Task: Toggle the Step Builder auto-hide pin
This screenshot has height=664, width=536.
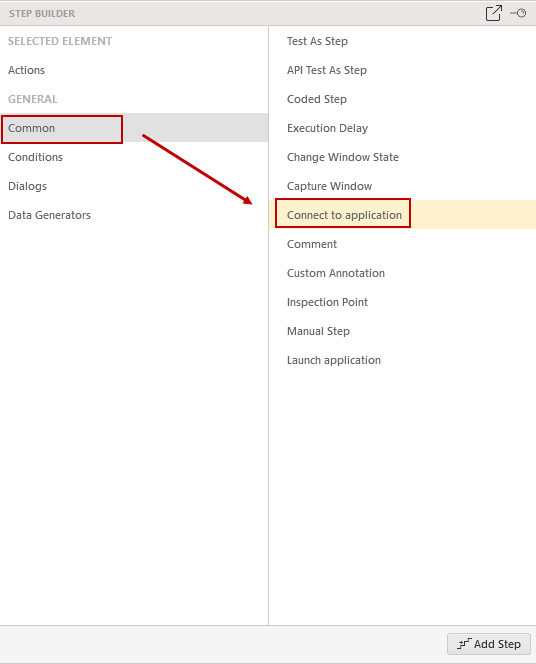Action: tap(518, 13)
